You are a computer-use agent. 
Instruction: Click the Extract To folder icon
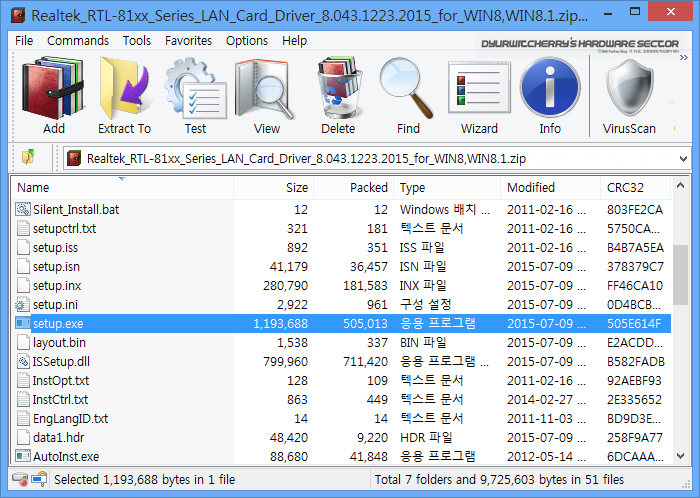click(124, 87)
